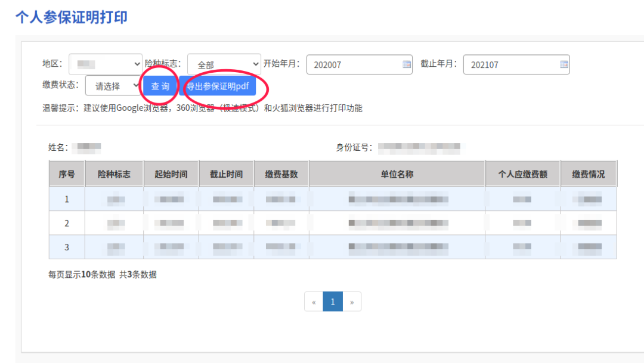Focus the 截止年月 input showing 202107
644x363 pixels.
click(516, 64)
